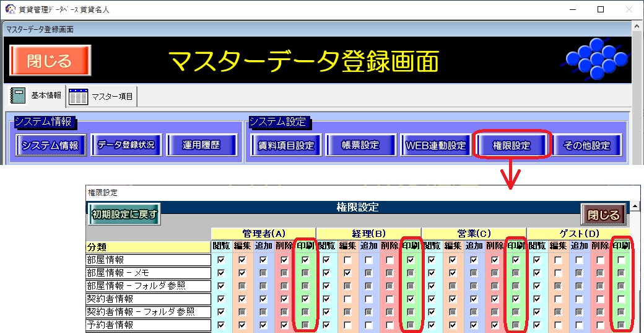Open the 賃料項目設定 settings
The height and width of the screenshot is (333, 644).
point(286,146)
